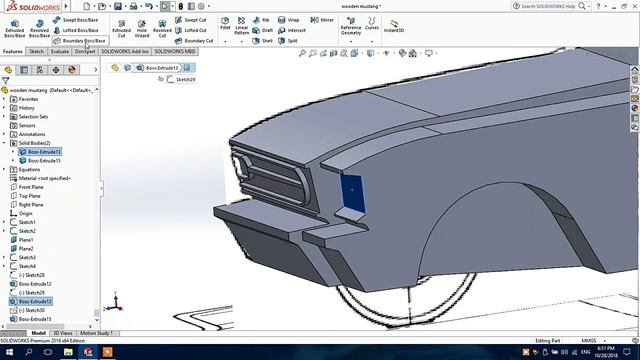The width and height of the screenshot is (640, 360).
Task: Select Boss-Extrude15 under Solid Bodies
Action: 40,161
